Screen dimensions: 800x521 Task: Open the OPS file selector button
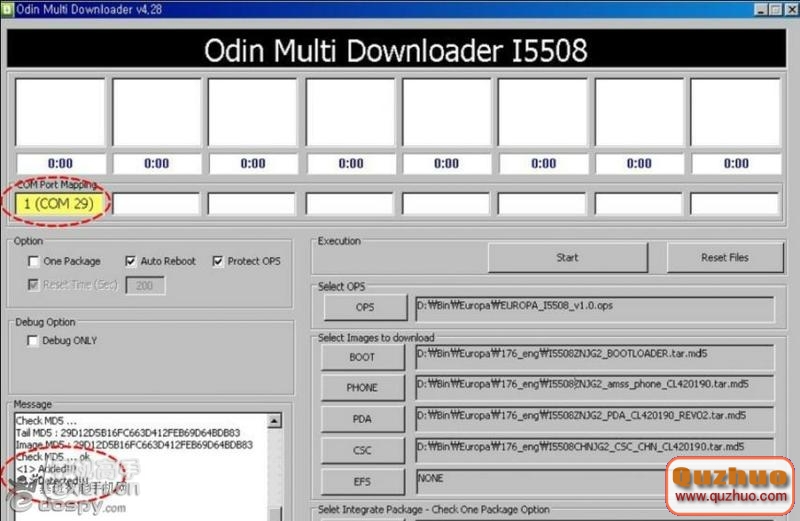pos(365,307)
